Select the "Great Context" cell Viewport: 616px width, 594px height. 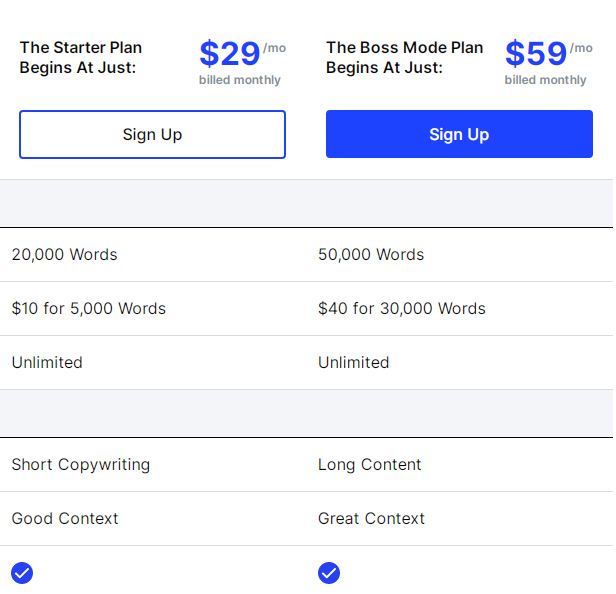pos(372,518)
